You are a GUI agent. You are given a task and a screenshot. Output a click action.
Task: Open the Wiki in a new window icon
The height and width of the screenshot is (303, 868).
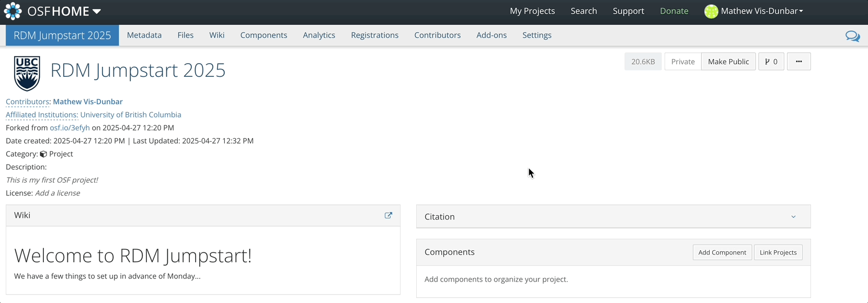coord(388,215)
